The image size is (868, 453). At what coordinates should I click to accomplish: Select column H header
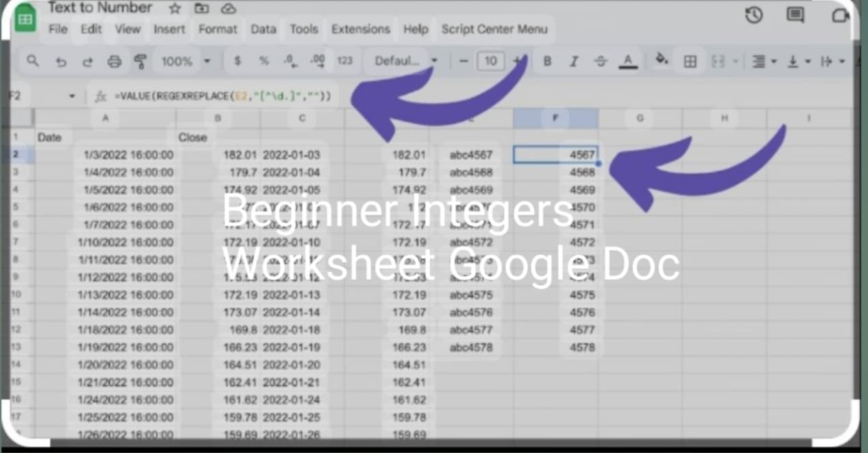[725, 118]
